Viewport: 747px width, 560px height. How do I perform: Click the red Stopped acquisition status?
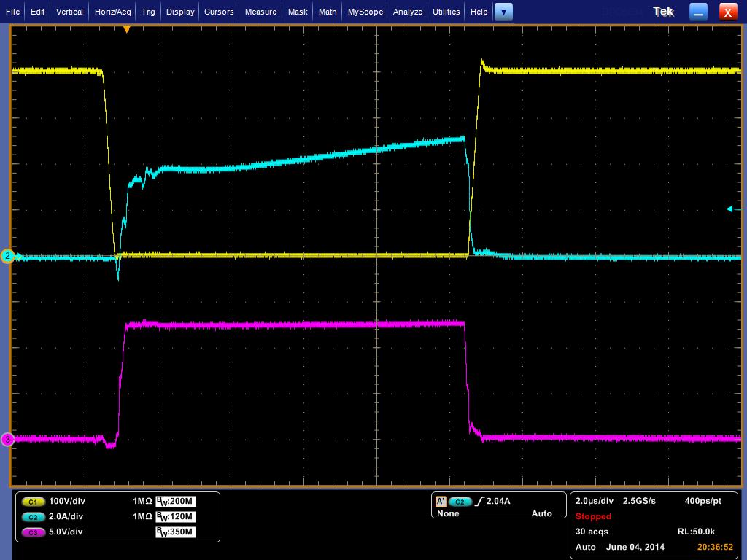[x=593, y=516]
